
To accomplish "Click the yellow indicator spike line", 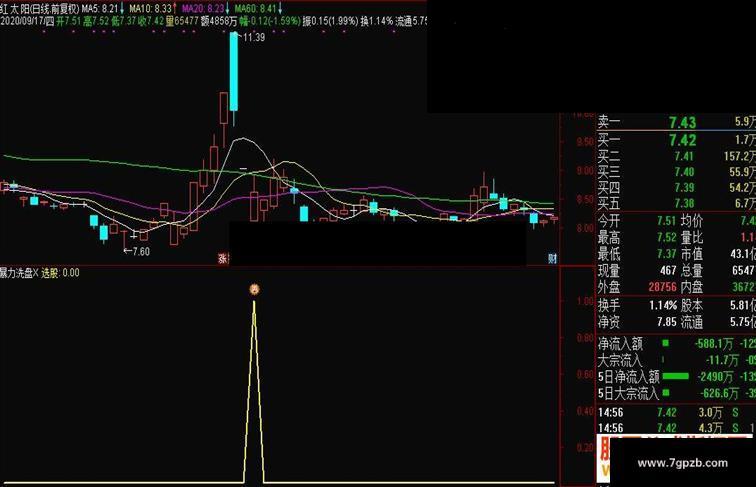I will coord(254,392).
